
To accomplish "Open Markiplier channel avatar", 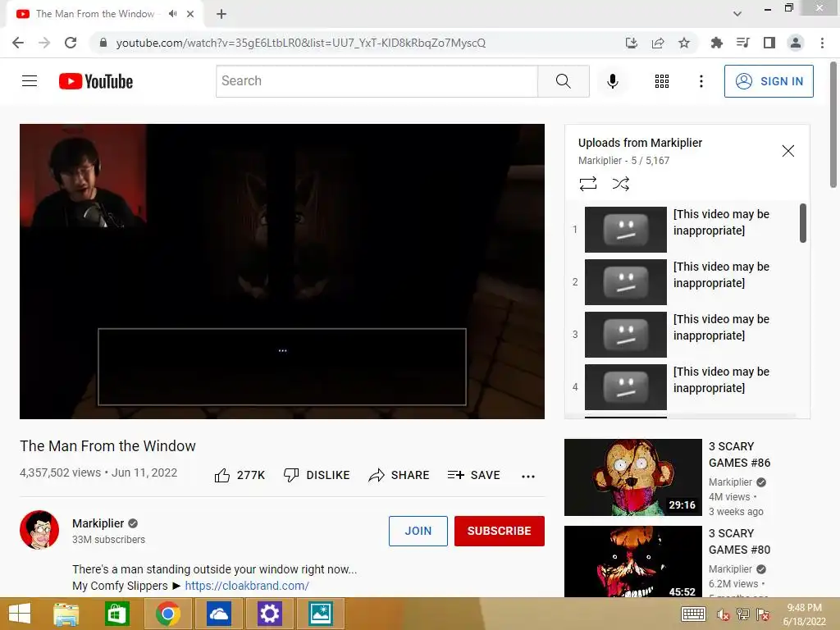I will pyautogui.click(x=39, y=530).
